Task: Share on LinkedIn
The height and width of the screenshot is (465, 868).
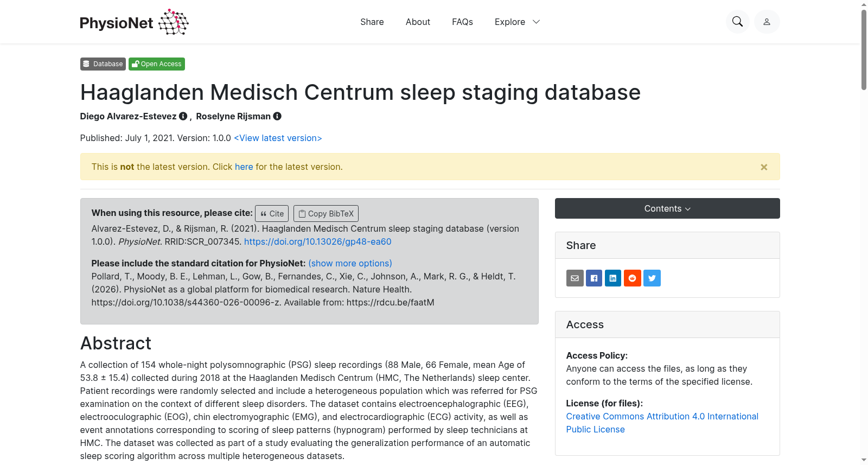Action: click(x=613, y=278)
